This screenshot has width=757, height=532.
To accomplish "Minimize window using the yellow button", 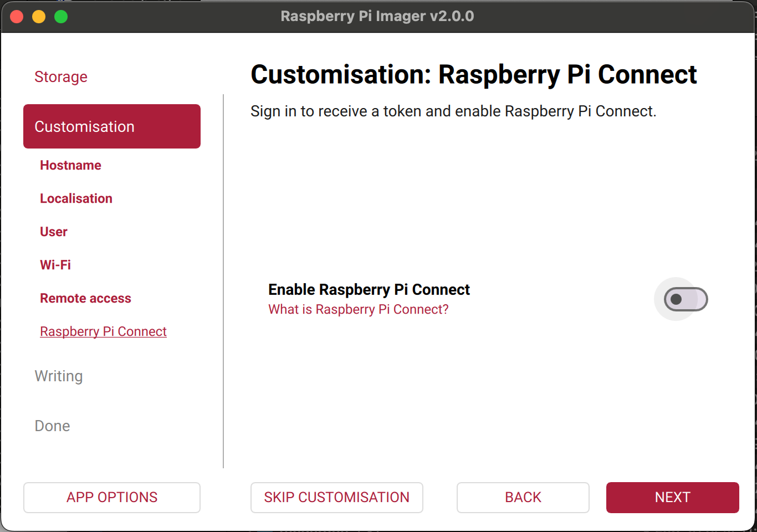I will 39,17.
